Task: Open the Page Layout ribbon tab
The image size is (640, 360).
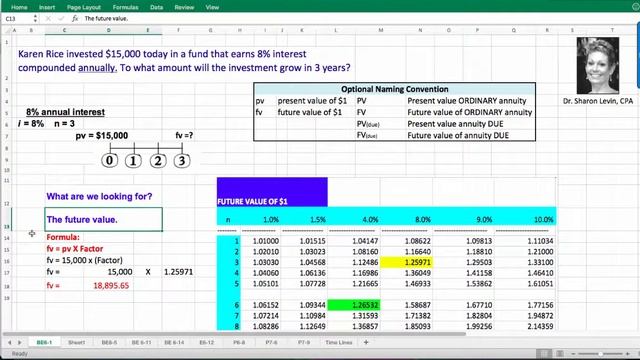Action: [x=84, y=7]
